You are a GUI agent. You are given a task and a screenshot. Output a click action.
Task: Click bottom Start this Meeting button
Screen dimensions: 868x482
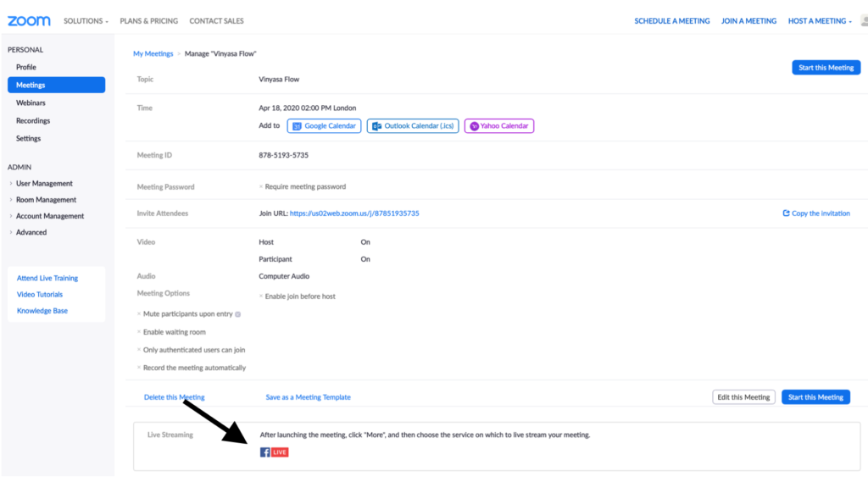coord(815,397)
